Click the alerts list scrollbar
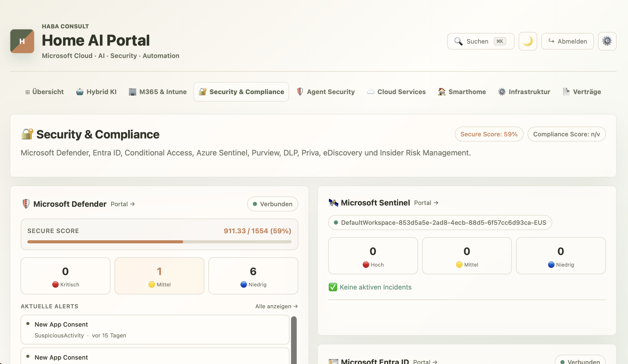628x364 pixels. tap(294, 340)
